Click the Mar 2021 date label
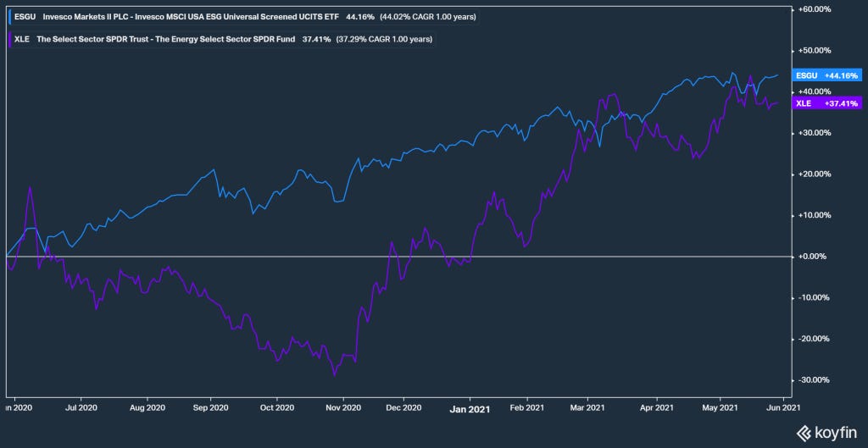Image resolution: width=868 pixels, height=448 pixels. click(x=587, y=407)
